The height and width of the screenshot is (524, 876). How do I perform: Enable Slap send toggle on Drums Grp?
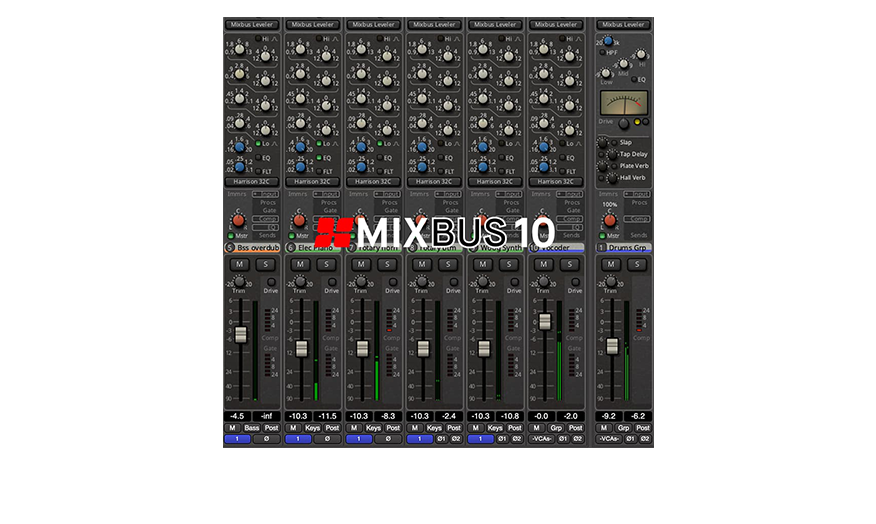(x=615, y=143)
